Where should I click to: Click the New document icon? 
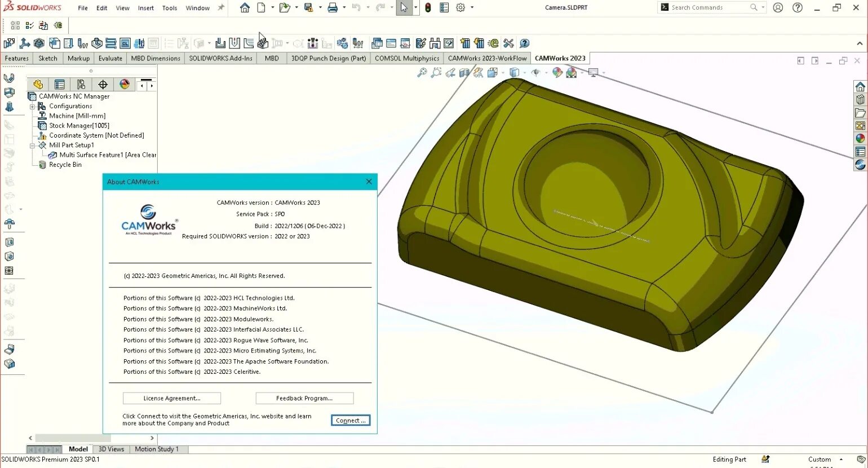coord(262,7)
